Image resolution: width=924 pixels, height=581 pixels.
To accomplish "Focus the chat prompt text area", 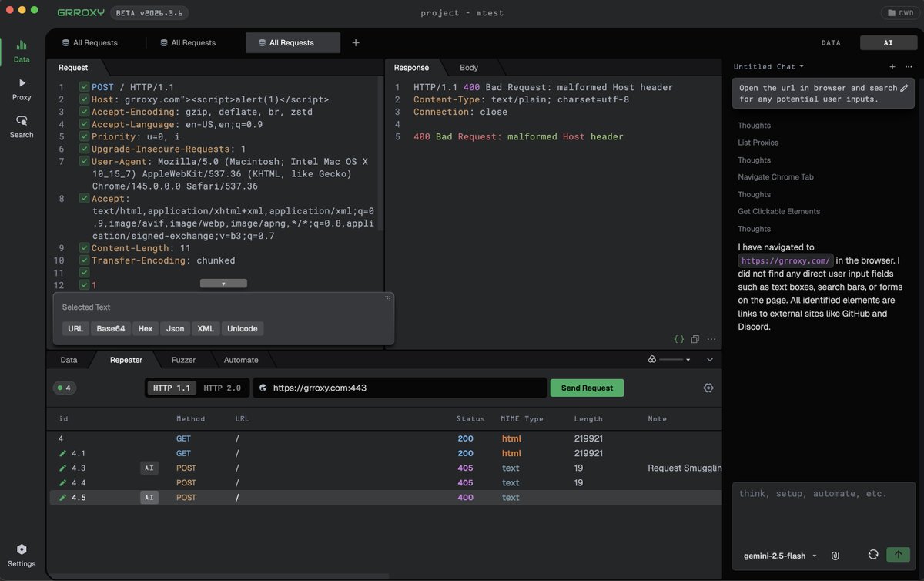I will click(823, 512).
